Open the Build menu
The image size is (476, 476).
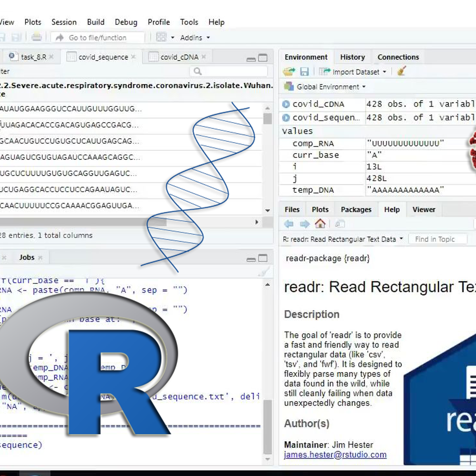[96, 22]
